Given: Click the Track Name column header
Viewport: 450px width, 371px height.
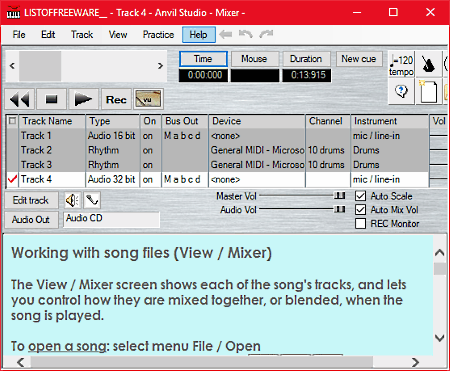Looking at the screenshot, I should coord(52,121).
